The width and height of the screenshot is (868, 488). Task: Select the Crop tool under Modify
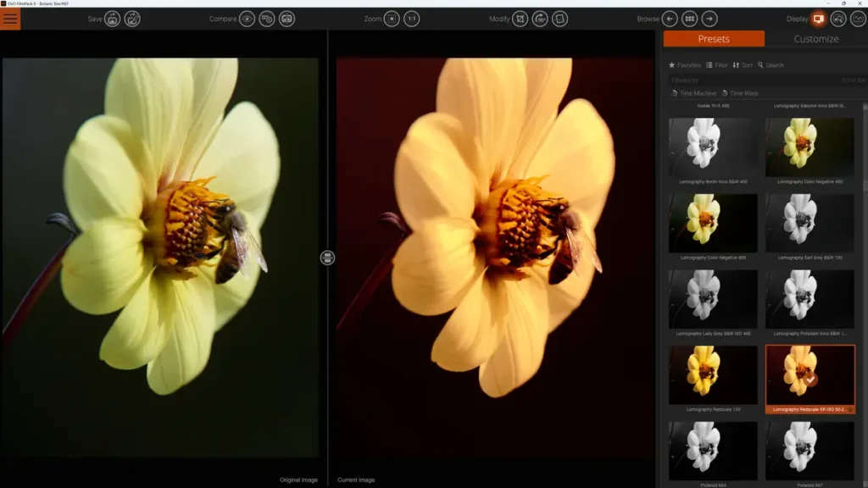pyautogui.click(x=520, y=19)
